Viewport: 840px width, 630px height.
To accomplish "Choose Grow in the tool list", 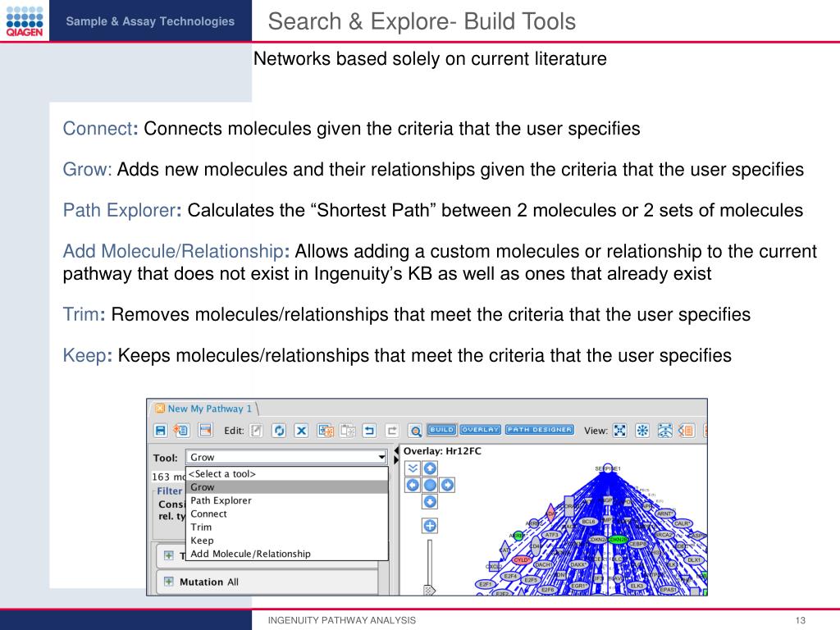I will click(x=286, y=487).
